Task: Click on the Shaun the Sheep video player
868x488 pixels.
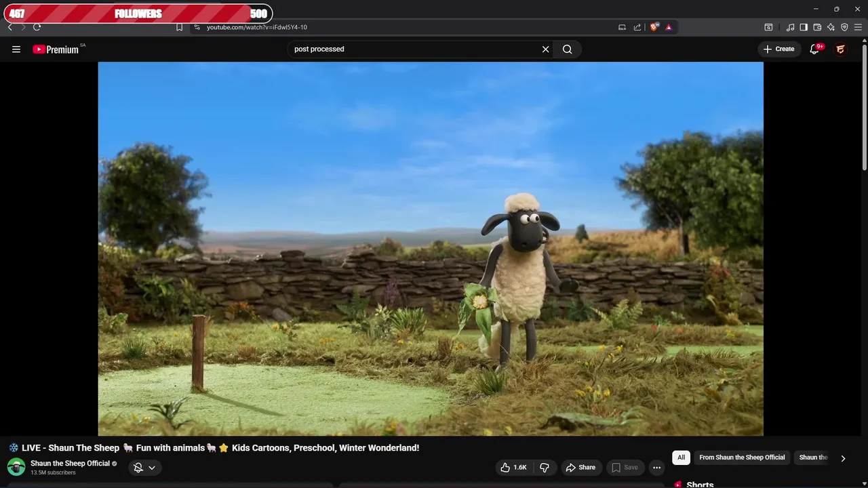Action: (x=431, y=249)
